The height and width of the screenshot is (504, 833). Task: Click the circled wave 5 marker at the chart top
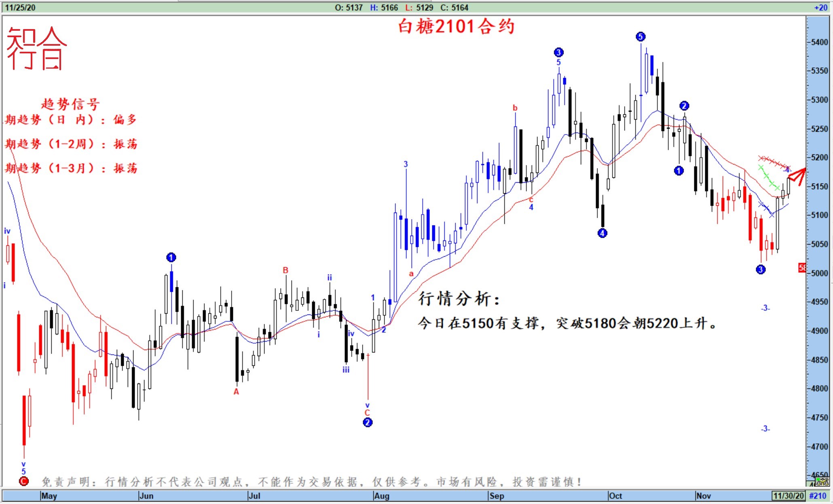pyautogui.click(x=641, y=37)
